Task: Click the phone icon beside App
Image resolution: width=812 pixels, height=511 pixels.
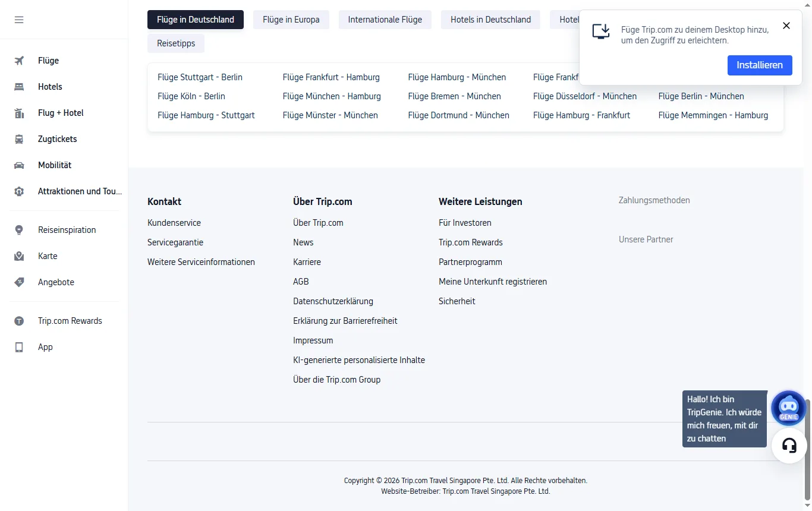Action: coord(19,347)
